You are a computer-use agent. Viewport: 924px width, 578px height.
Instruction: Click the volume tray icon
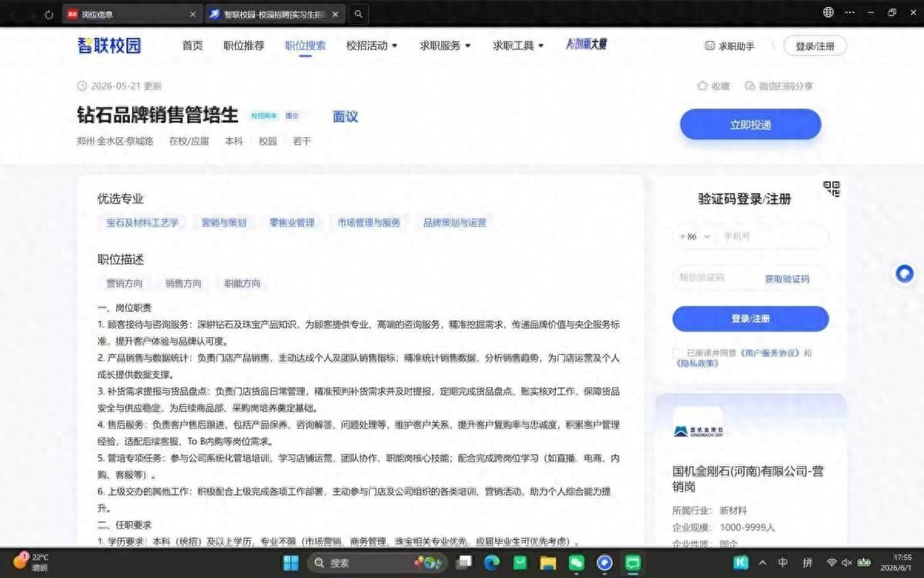pos(847,563)
